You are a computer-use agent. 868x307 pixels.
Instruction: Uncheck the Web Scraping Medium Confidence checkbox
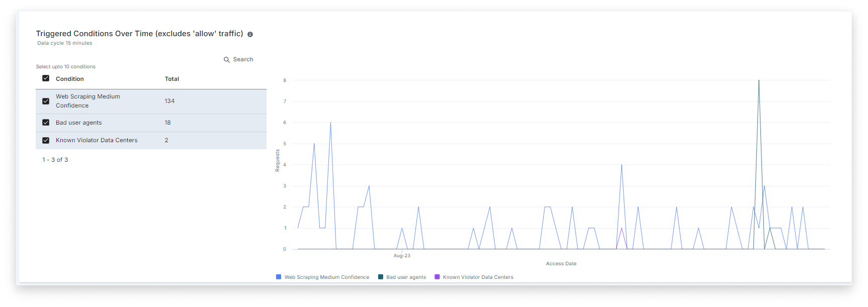(x=46, y=101)
